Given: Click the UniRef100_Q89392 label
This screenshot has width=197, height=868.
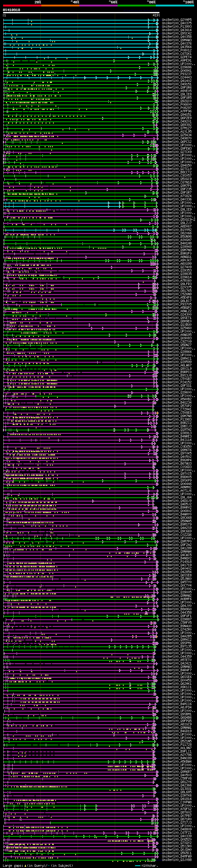Looking at the screenshot, I should (x=177, y=125).
